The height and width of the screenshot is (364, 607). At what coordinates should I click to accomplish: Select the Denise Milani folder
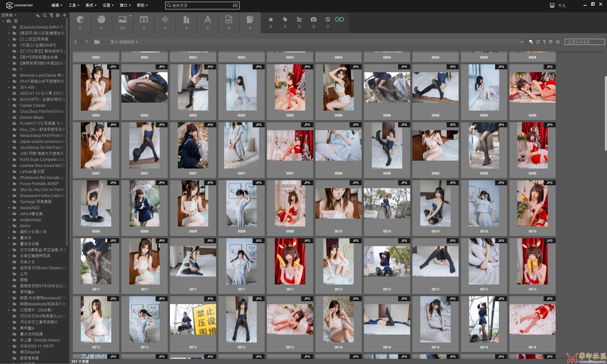(x=32, y=118)
